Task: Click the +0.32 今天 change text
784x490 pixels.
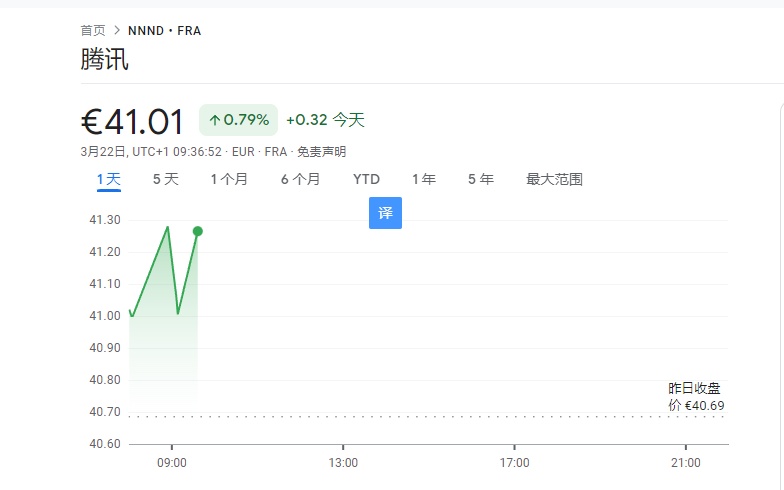Action: (325, 120)
